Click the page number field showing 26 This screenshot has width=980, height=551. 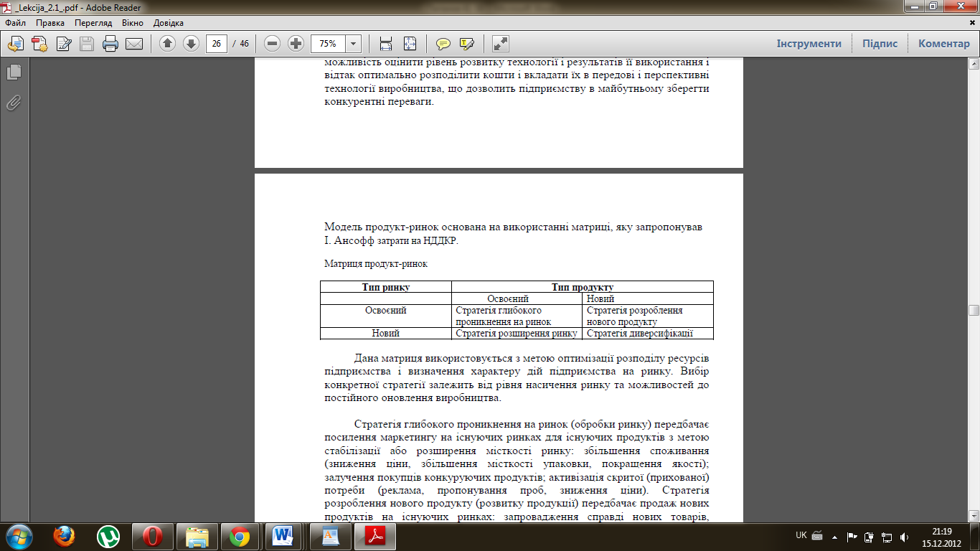216,44
